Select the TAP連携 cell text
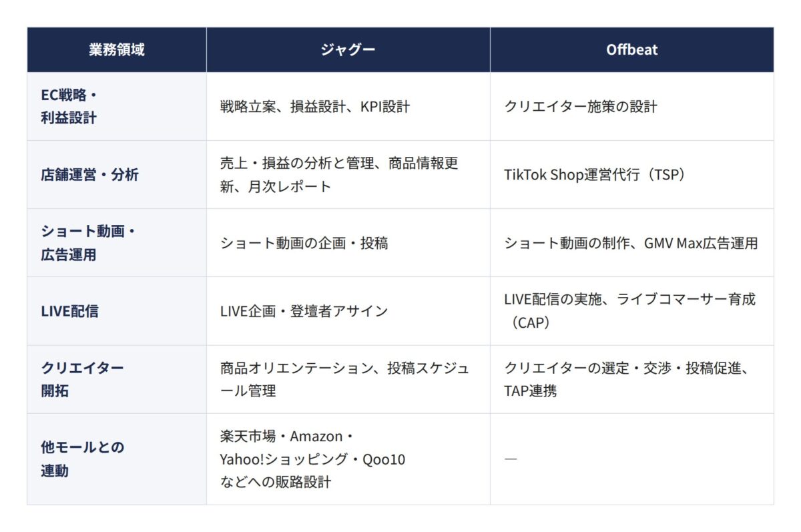 click(x=530, y=391)
